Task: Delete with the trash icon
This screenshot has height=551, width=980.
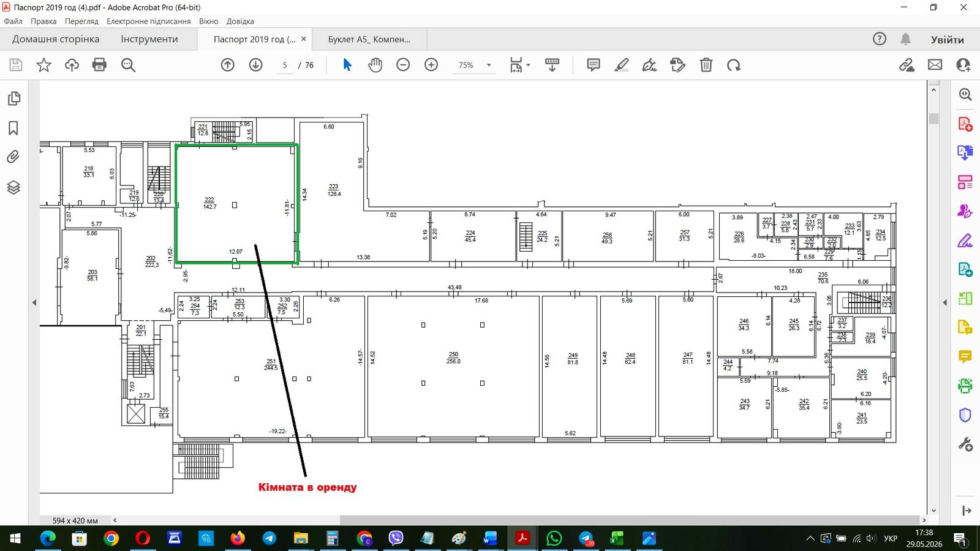Action: pos(706,65)
